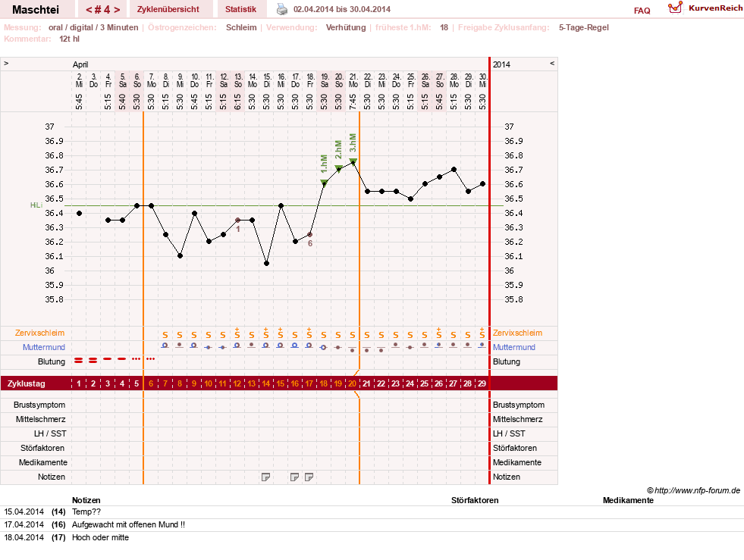Viewport: 744px width, 560px height.
Task: Click cycle day 14 in Zyklustag bar
Action: 266,383
